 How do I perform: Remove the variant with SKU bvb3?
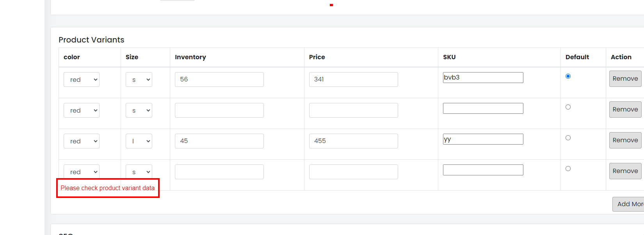(625, 79)
